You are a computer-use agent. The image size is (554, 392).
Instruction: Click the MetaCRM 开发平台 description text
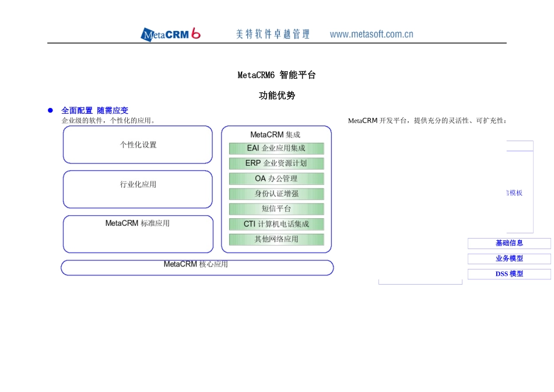[427, 121]
